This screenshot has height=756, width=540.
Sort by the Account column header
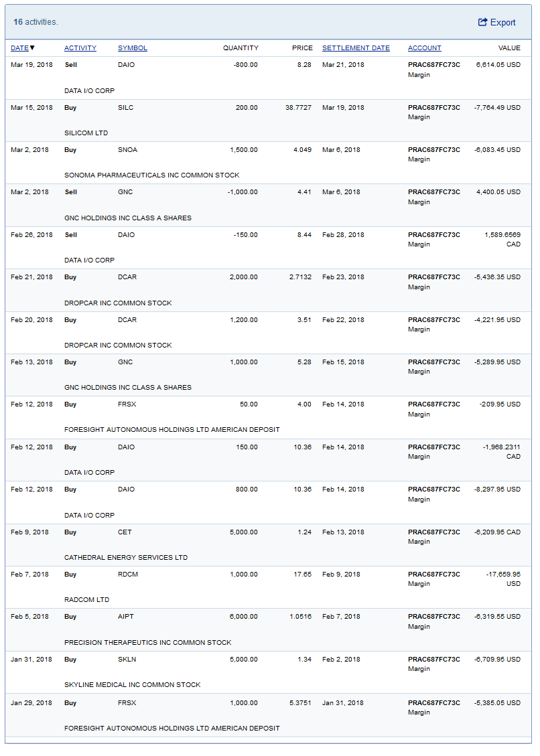pyautogui.click(x=425, y=48)
